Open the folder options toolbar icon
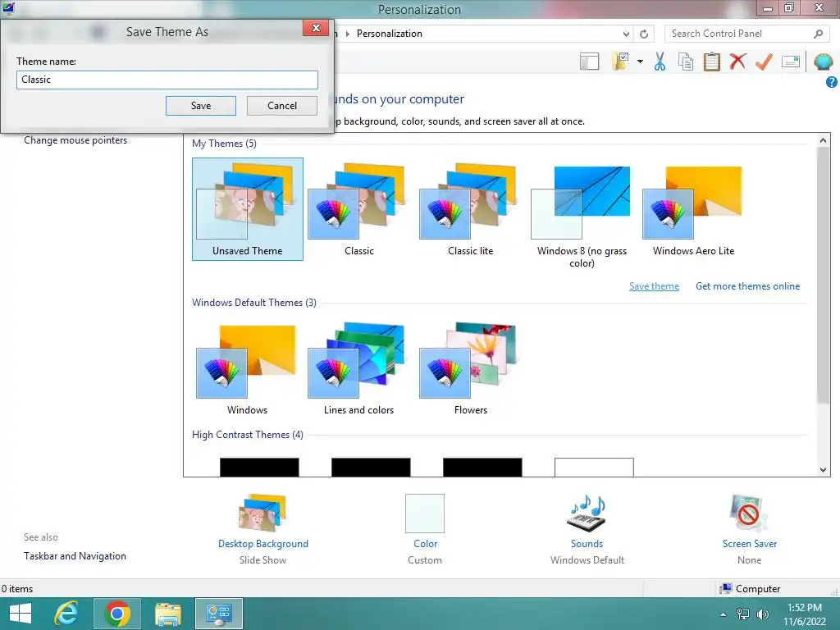This screenshot has width=840, height=630. [x=620, y=61]
